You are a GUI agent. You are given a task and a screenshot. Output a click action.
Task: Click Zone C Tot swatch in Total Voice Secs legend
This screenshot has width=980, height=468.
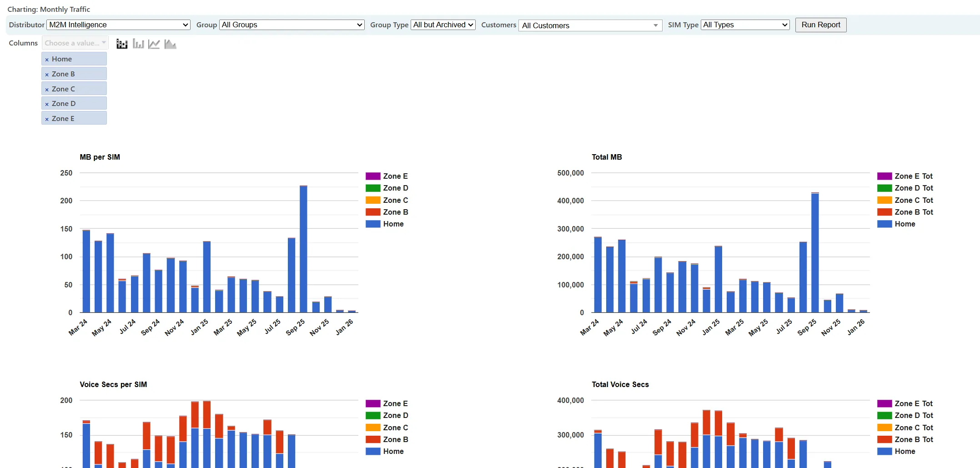(x=885, y=428)
